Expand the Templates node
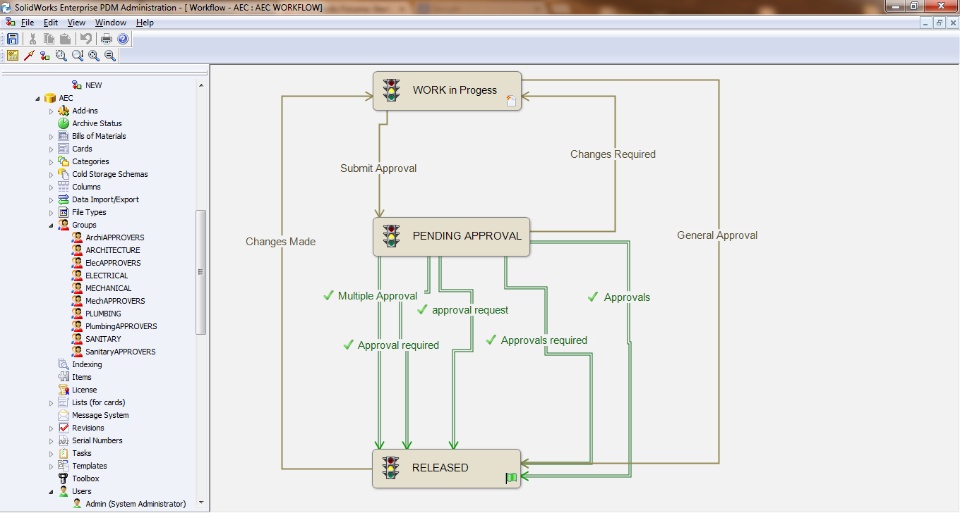The width and height of the screenshot is (960, 513). click(x=51, y=466)
